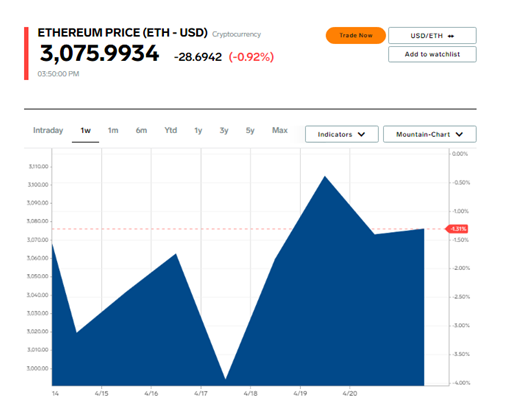Switch chart to 6m range
The width and height of the screenshot is (508, 419).
click(141, 130)
